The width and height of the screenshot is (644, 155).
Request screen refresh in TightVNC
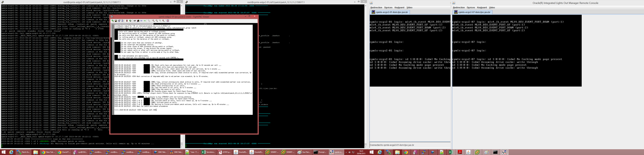[130, 21]
